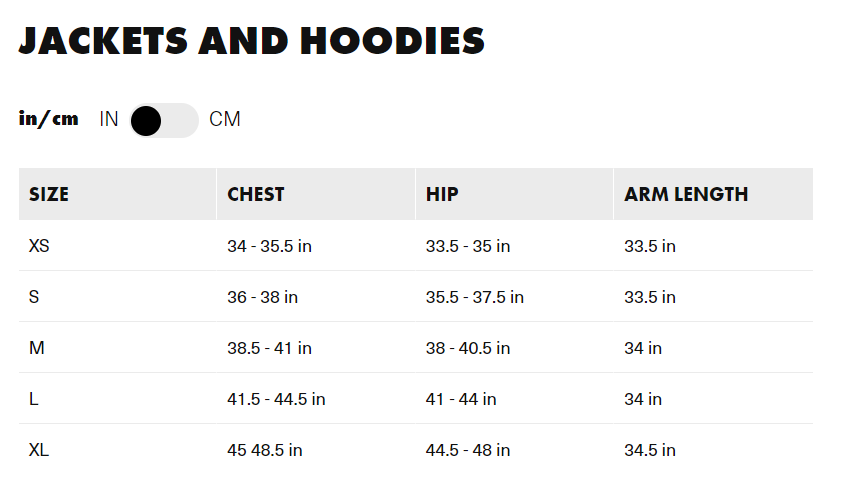Click the IN unit label
The width and height of the screenshot is (856, 493).
coord(109,120)
